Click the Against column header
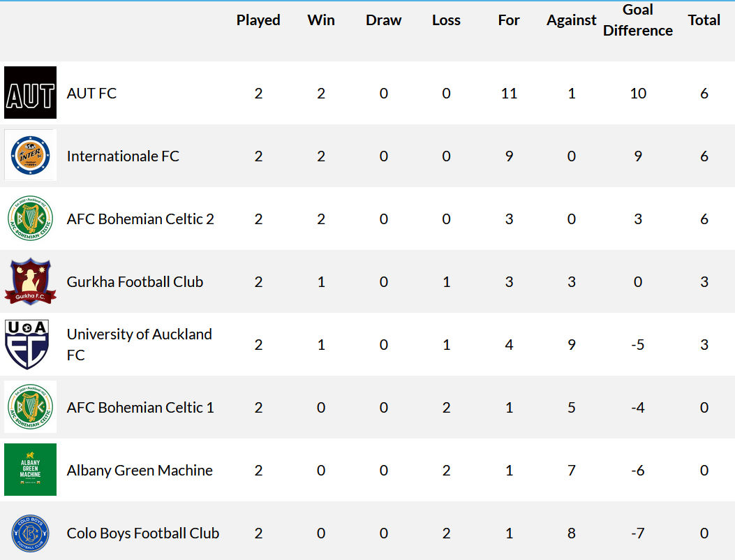735x560 pixels. point(572,20)
